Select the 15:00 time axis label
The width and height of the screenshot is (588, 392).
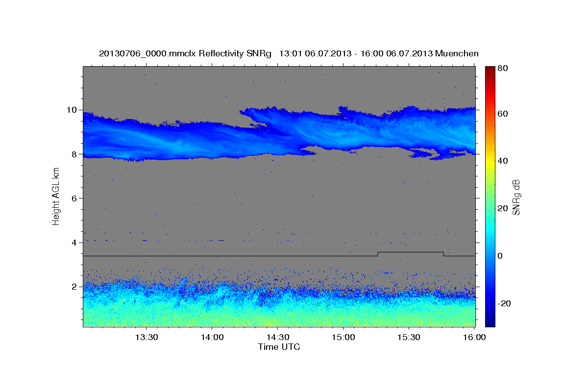point(343,338)
